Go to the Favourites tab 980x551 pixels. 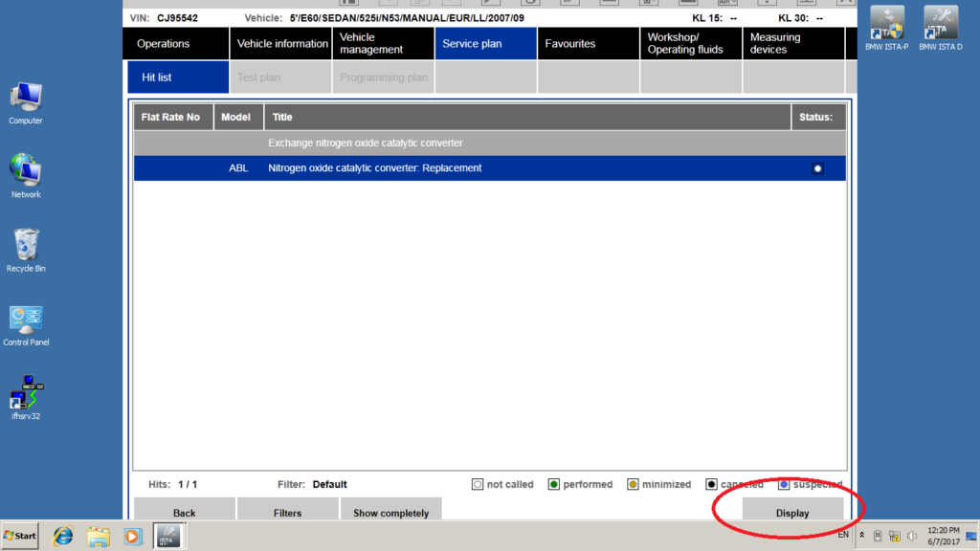tap(589, 44)
